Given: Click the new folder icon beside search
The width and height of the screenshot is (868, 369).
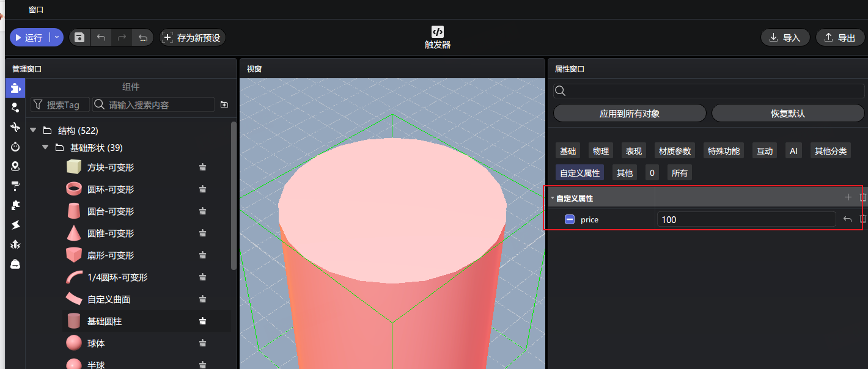Looking at the screenshot, I should pos(224,104).
